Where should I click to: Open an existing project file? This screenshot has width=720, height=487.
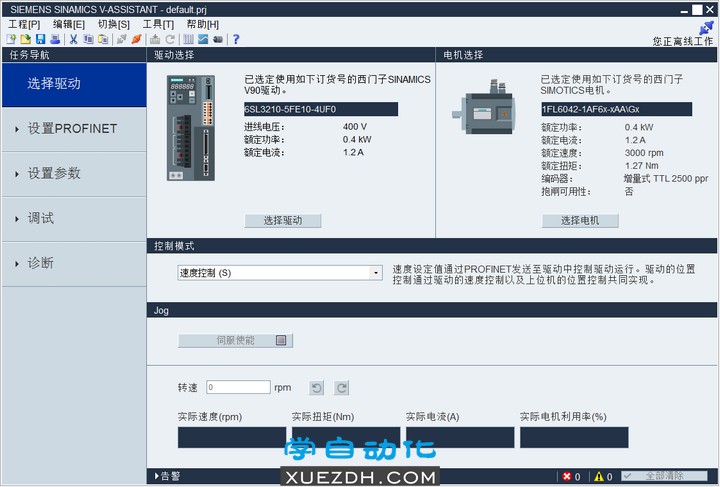26,39
